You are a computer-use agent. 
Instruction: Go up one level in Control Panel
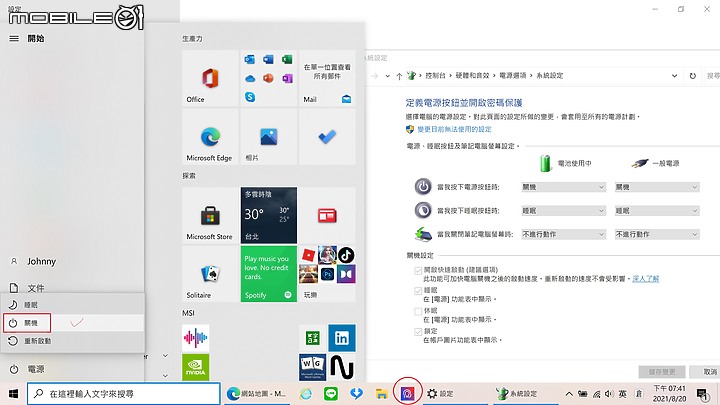pyautogui.click(x=399, y=76)
